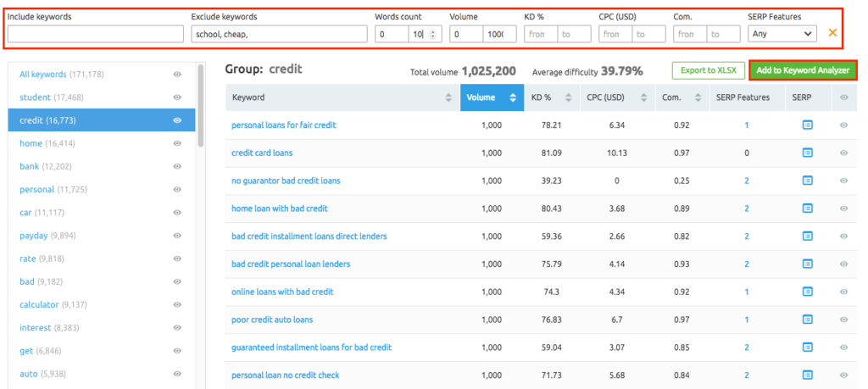Open SERP icon for online loans with bad credit
Image resolution: width=868 pixels, height=389 pixels.
click(x=807, y=292)
